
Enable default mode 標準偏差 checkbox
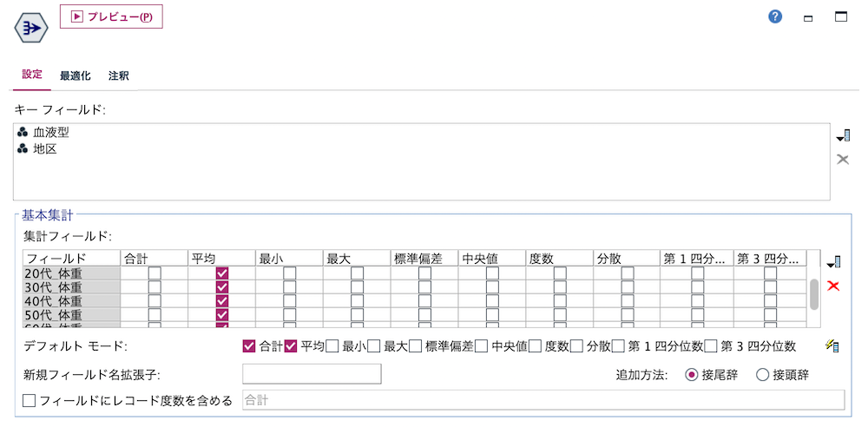415,346
